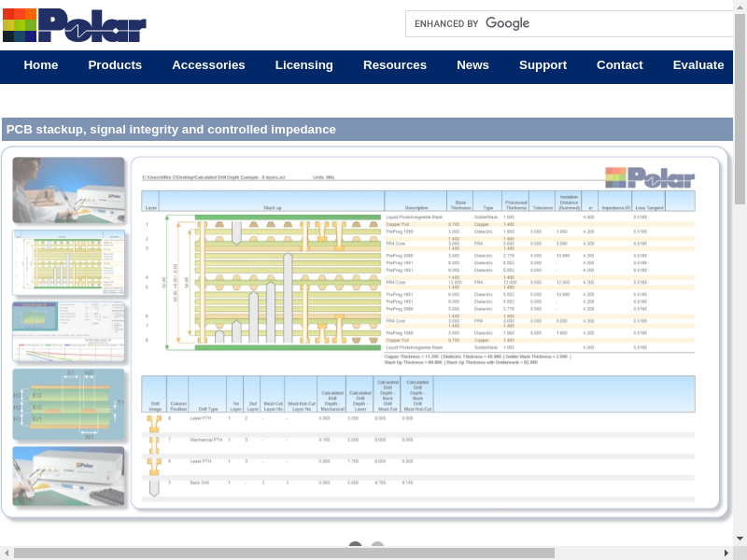This screenshot has width=747, height=560.
Task: Click the Polar logo in the header
Action: [x=75, y=25]
